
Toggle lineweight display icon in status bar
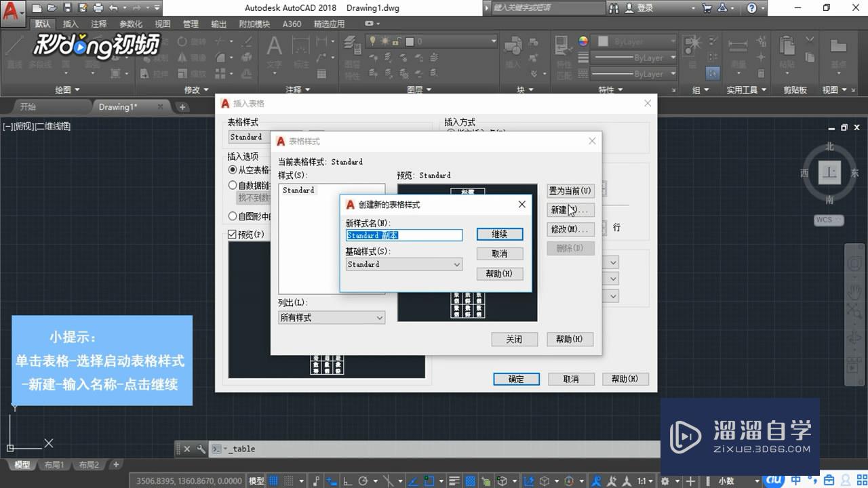click(454, 481)
